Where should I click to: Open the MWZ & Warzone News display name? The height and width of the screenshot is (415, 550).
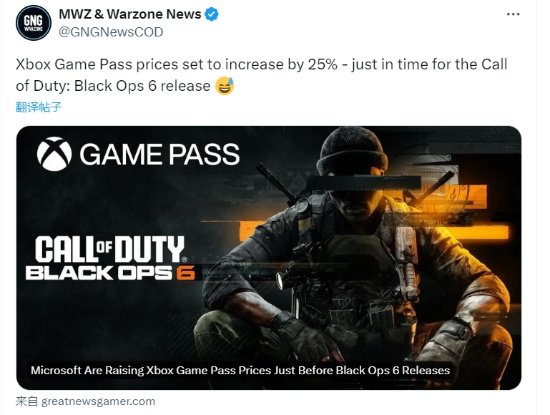(x=130, y=14)
